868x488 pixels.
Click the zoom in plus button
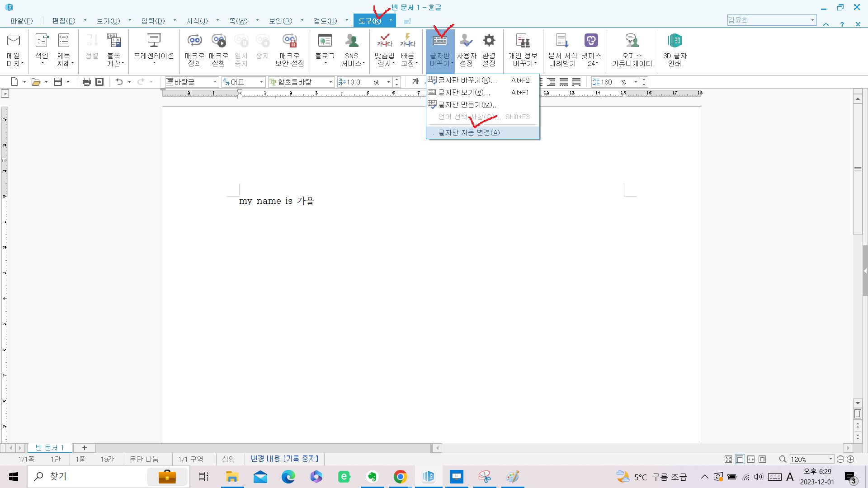pos(850,459)
